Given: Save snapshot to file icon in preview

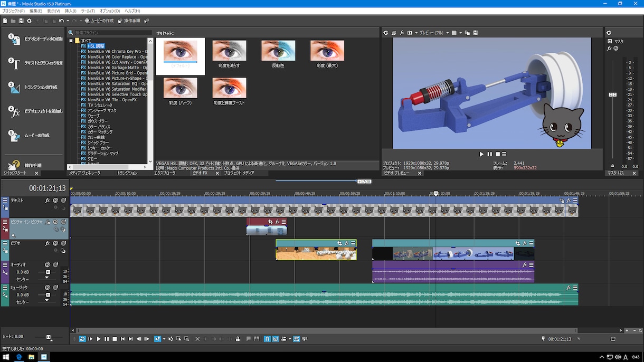Looking at the screenshot, I should 475,33.
